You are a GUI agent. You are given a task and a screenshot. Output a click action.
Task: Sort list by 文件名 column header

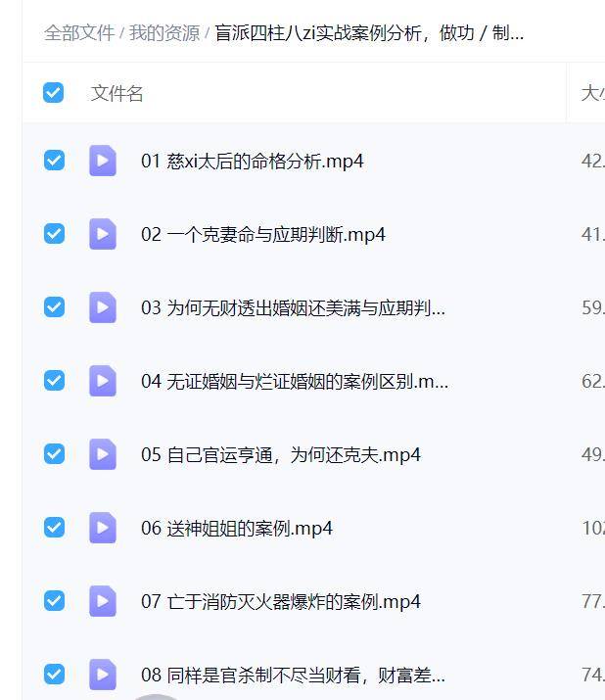coord(116,93)
